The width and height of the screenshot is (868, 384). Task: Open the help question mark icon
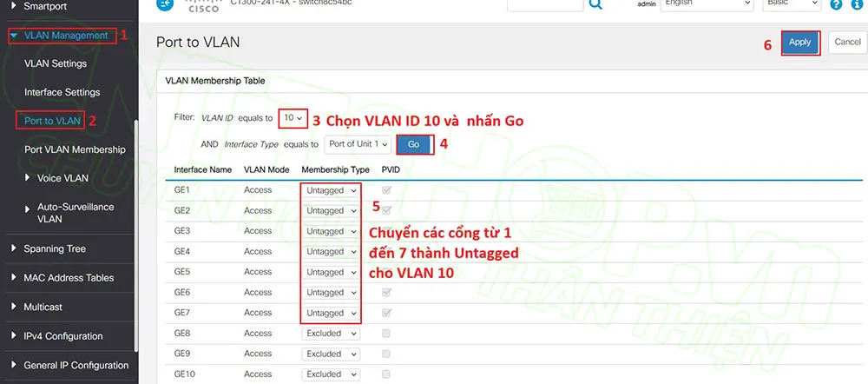(836, 4)
